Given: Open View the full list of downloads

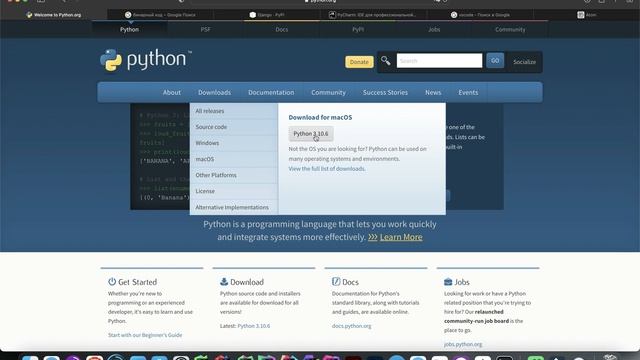Looking at the screenshot, I should click(327, 169).
